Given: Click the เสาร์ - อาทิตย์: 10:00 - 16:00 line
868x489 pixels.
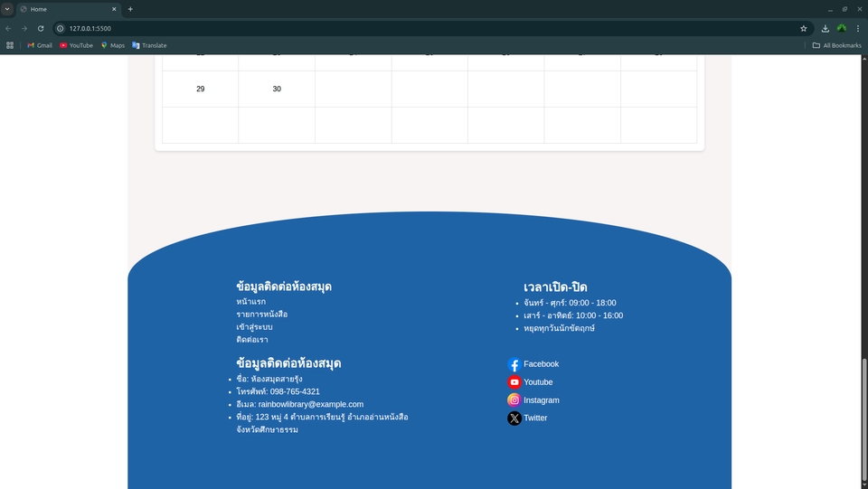Looking at the screenshot, I should click(x=573, y=315).
